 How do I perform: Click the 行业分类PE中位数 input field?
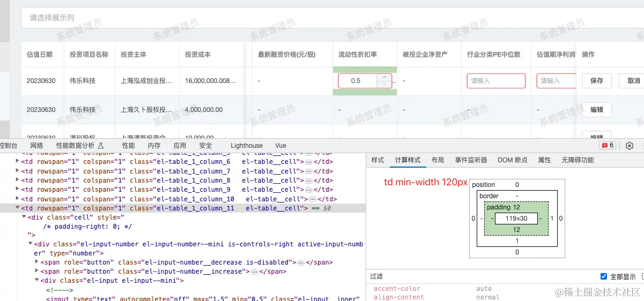[x=496, y=81]
